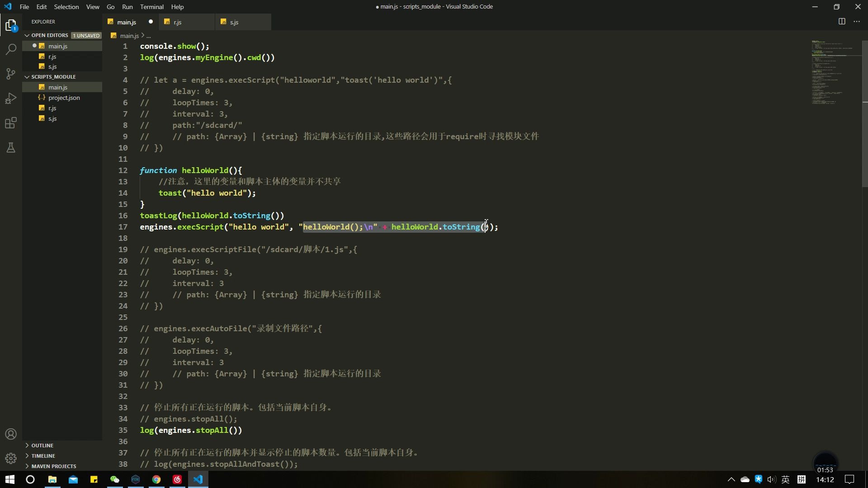Screen dimensions: 868x488
Task: Open the Accounts menu icon
Action: (11, 434)
